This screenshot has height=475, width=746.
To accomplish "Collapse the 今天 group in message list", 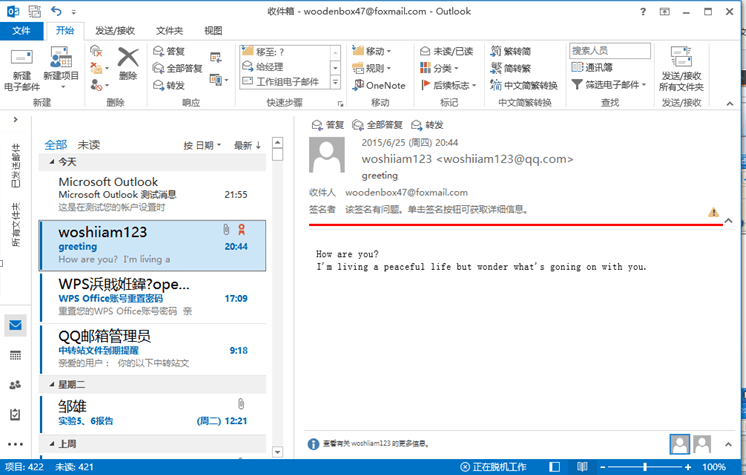I will (x=43, y=161).
